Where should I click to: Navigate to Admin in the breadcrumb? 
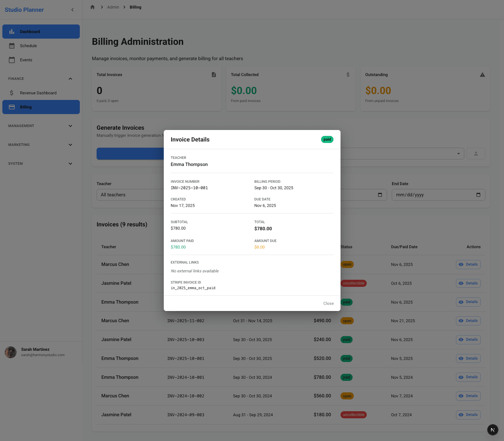(113, 7)
